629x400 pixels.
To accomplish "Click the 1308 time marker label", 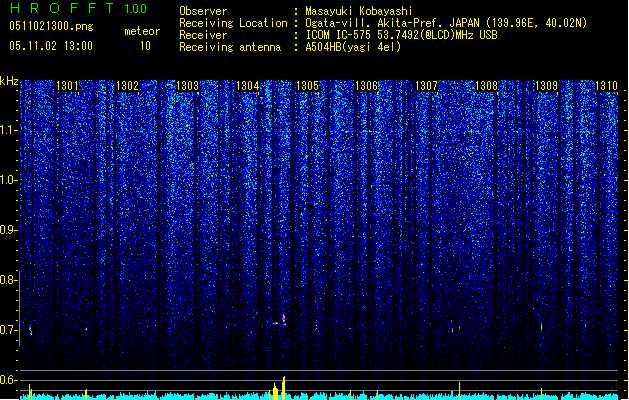I will point(486,86).
